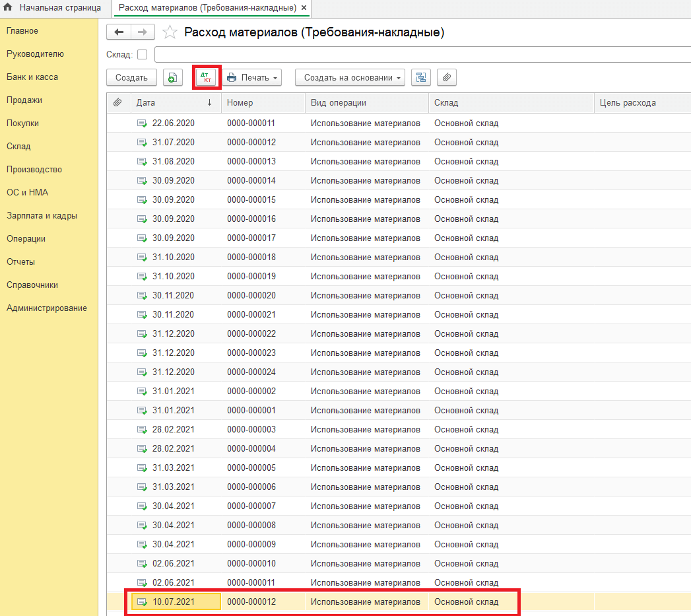Open the Банк и касса section
The image size is (691, 616).
click(x=32, y=77)
